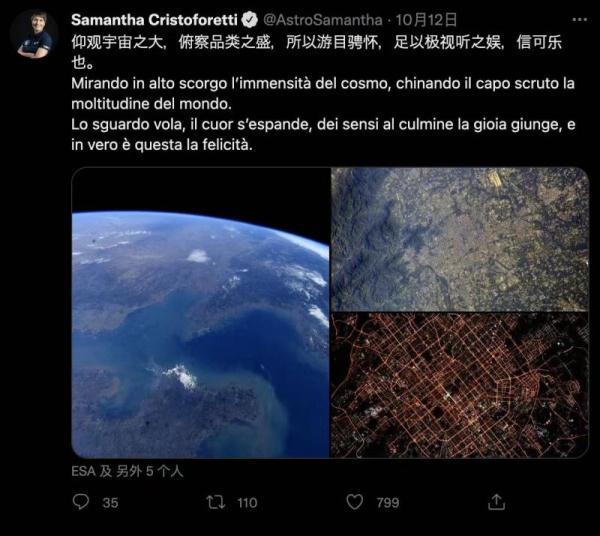Open the @AstroSamantha handle link
Screen dimensions: 600x536
(x=323, y=20)
